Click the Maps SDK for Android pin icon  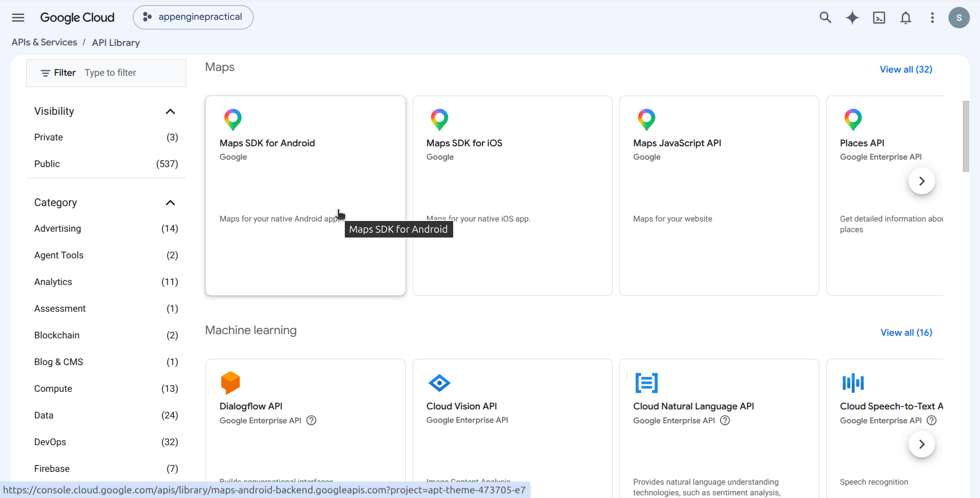233,120
